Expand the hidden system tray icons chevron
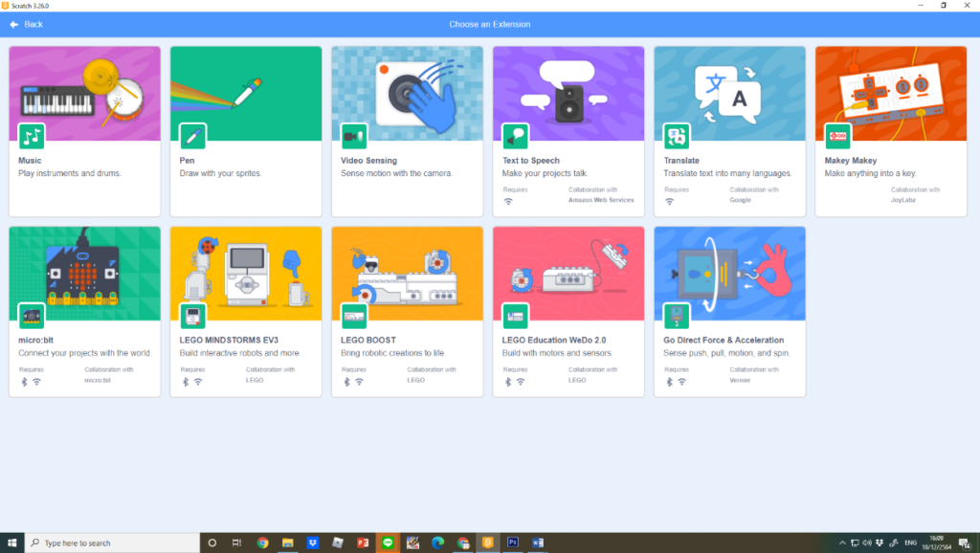This screenshot has width=980, height=553. pyautogui.click(x=843, y=542)
